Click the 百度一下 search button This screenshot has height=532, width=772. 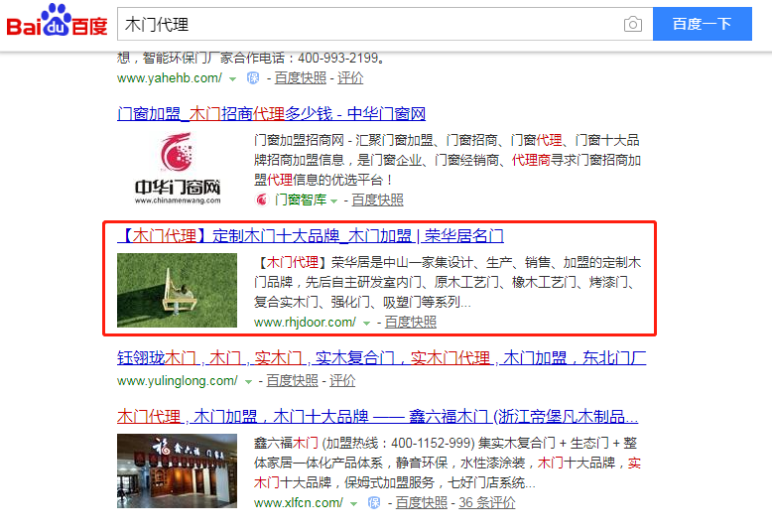(x=703, y=24)
